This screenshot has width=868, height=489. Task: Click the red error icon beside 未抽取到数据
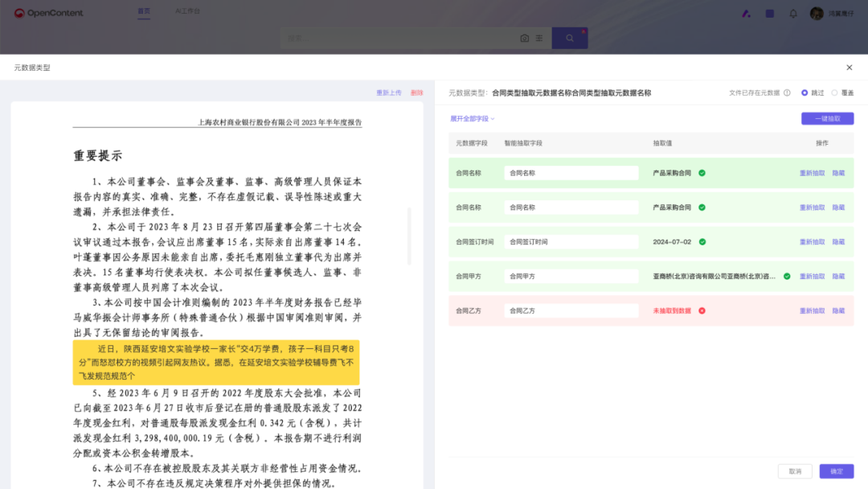tap(702, 310)
